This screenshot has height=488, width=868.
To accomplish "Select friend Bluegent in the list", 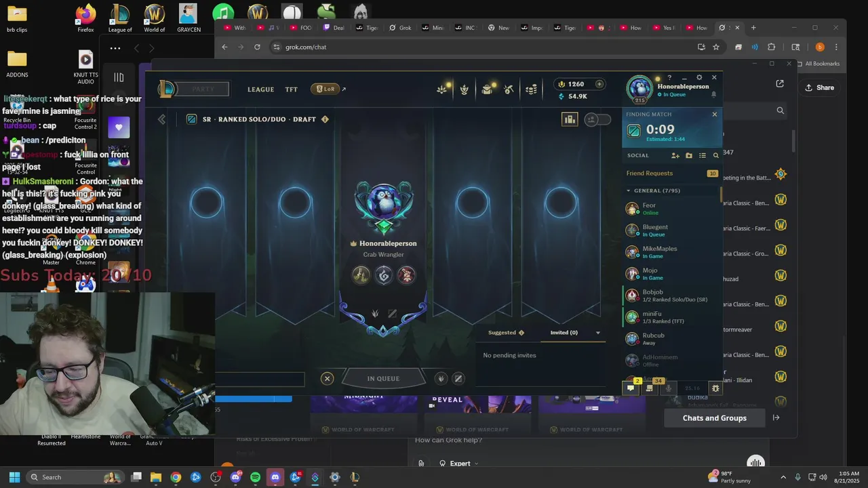I will coord(671,230).
